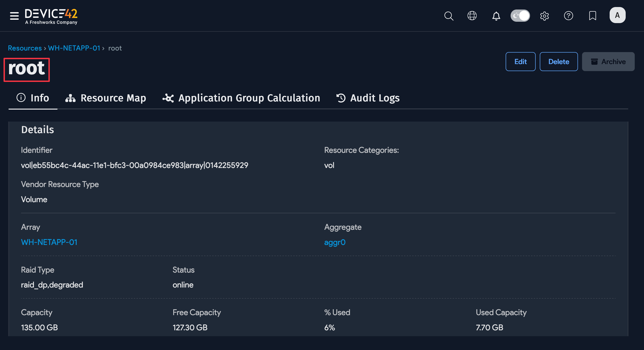This screenshot has width=644, height=350.
Task: Open the help question mark icon
Action: (568, 16)
